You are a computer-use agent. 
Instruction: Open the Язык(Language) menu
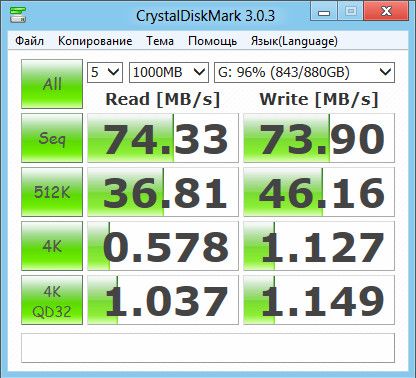click(x=294, y=41)
